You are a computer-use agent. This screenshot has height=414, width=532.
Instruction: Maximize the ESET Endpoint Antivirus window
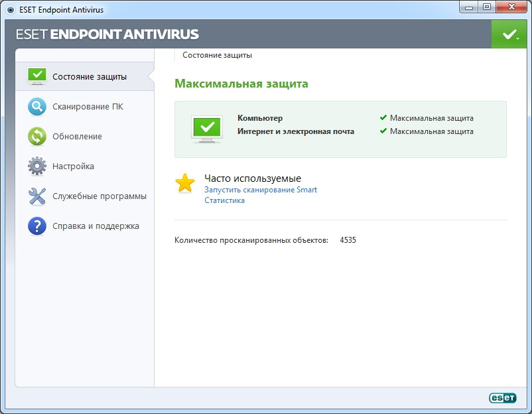(487, 7)
